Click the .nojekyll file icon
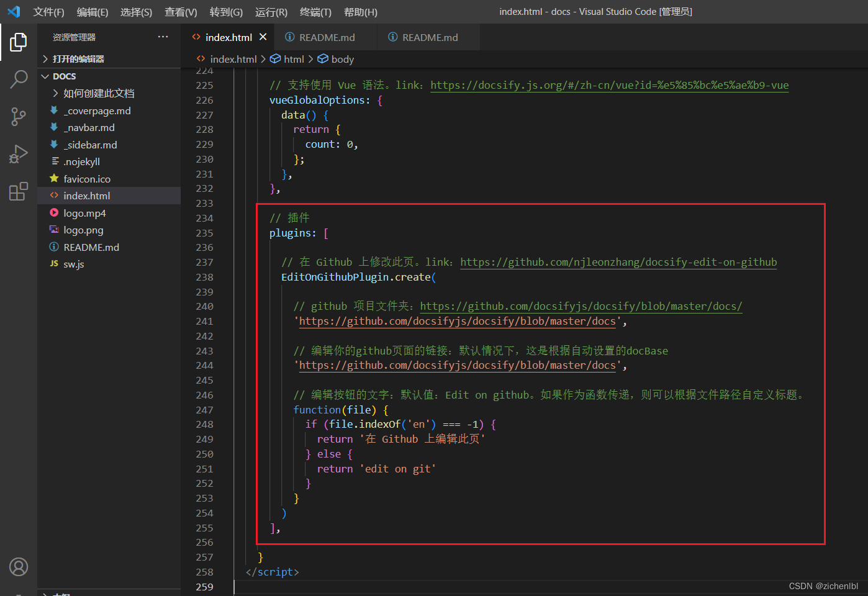Image resolution: width=868 pixels, height=596 pixels. [x=54, y=161]
